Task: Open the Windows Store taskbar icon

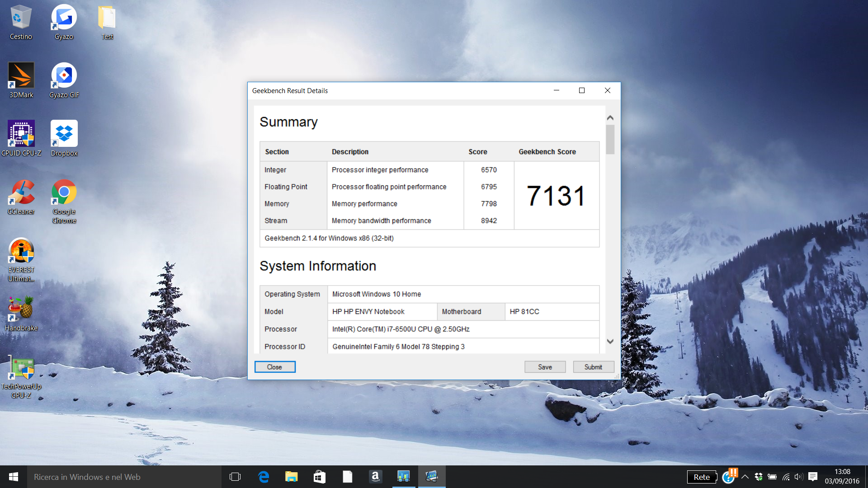Action: (320, 477)
